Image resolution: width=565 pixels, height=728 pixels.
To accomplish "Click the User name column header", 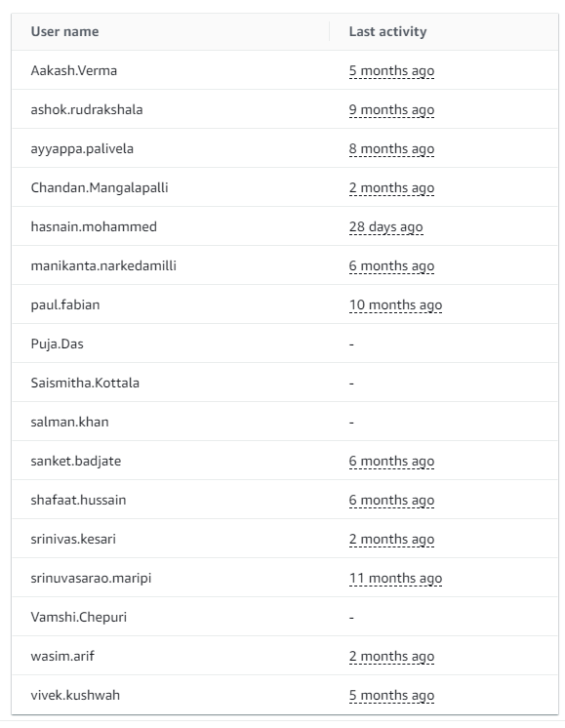I will click(x=64, y=31).
